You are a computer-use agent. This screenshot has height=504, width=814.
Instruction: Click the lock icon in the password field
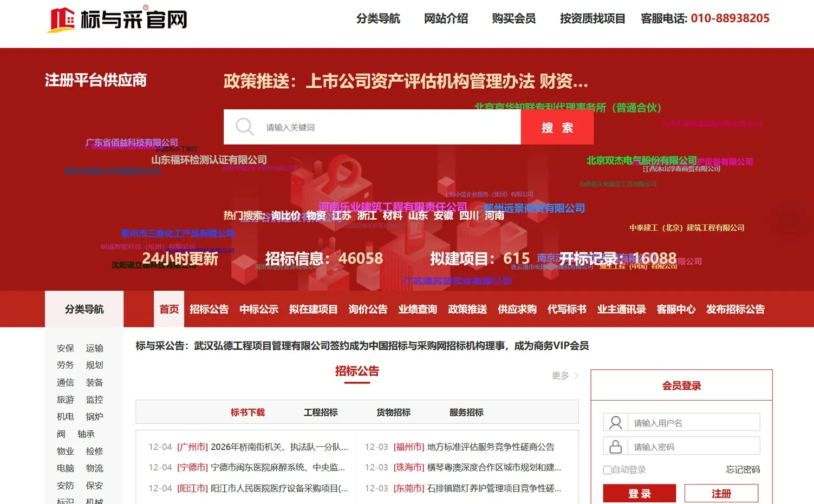615,446
